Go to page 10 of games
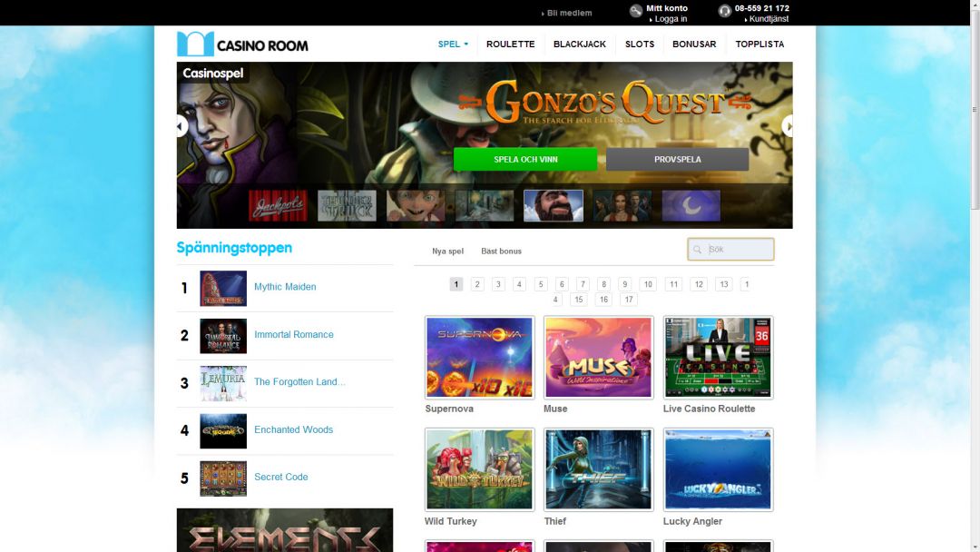 pyautogui.click(x=648, y=284)
